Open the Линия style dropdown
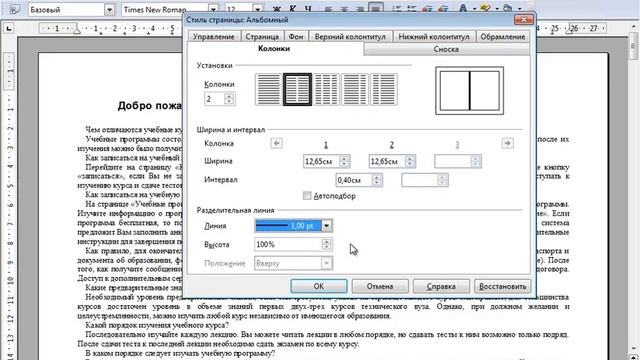 pos(326,226)
